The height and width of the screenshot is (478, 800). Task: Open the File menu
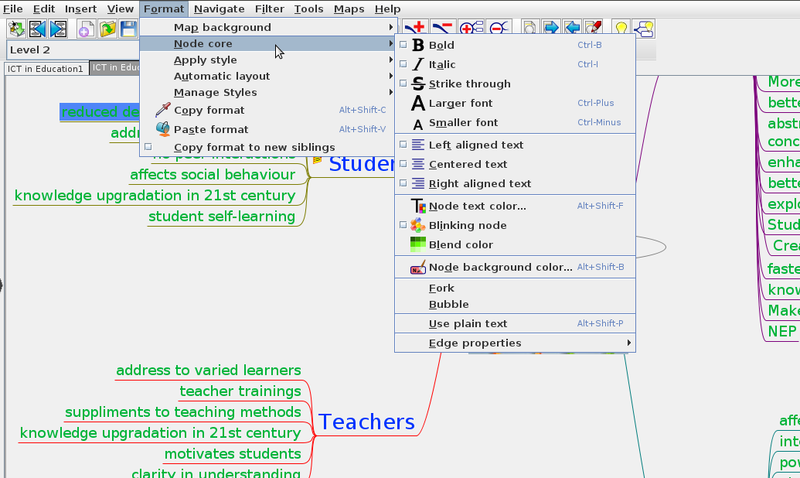pos(13,9)
